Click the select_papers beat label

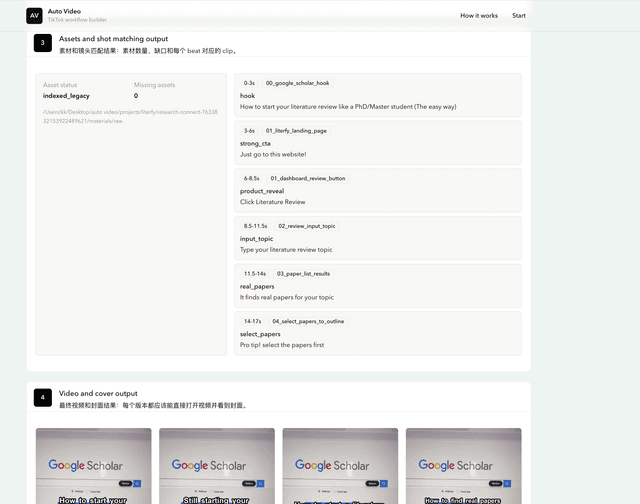[x=260, y=334]
